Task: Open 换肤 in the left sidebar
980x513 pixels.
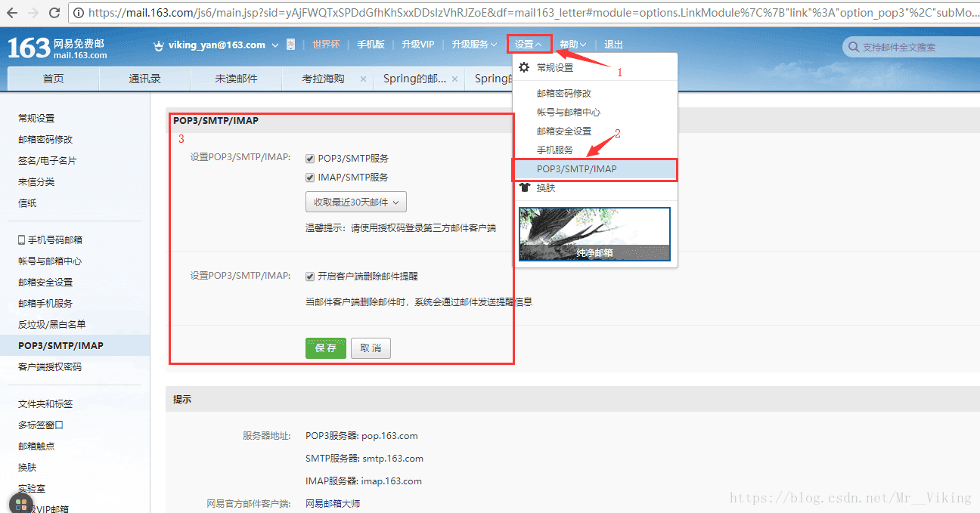Action: pyautogui.click(x=27, y=468)
